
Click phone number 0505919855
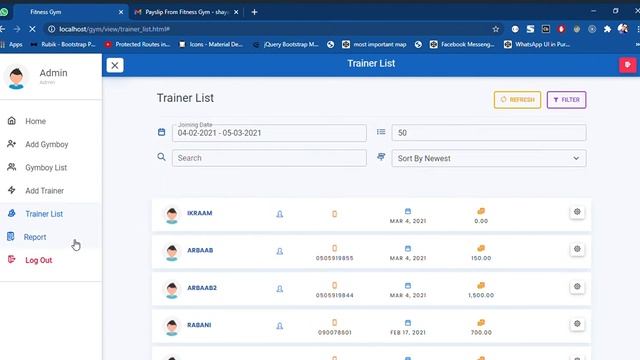[334, 258]
